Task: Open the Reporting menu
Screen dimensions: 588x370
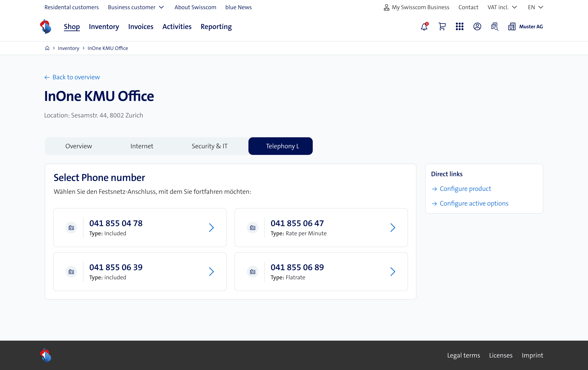Action: pos(216,27)
